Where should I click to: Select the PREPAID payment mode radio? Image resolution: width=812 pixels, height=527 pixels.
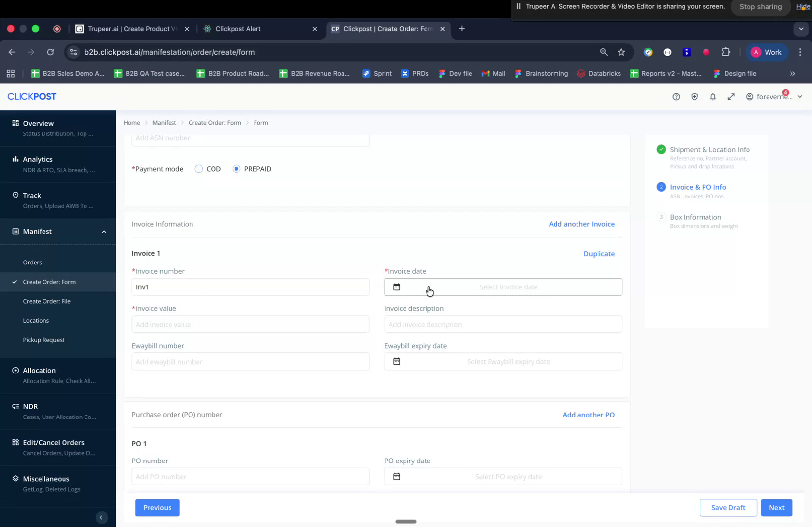236,168
